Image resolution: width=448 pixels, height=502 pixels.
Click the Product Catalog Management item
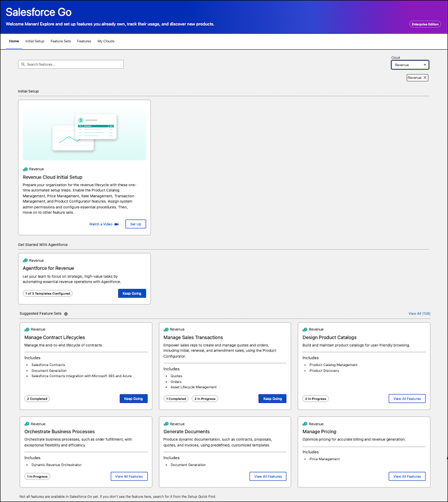point(333,365)
